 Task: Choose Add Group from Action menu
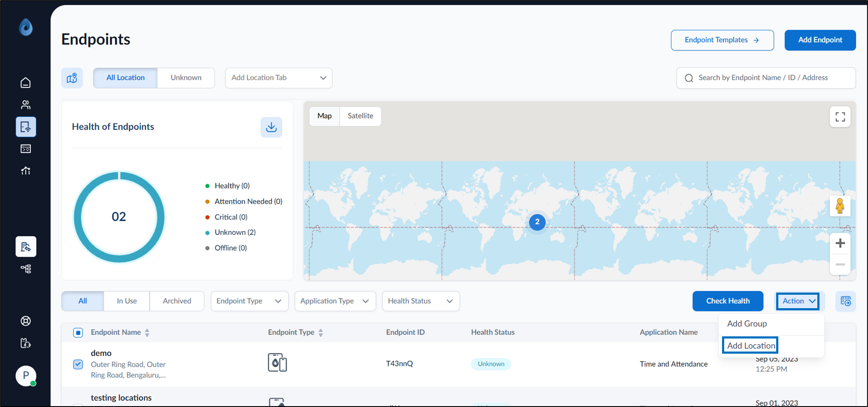(x=747, y=324)
